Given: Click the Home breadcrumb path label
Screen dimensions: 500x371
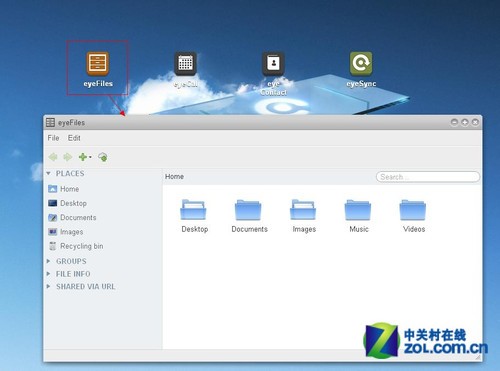Looking at the screenshot, I should (x=174, y=177).
